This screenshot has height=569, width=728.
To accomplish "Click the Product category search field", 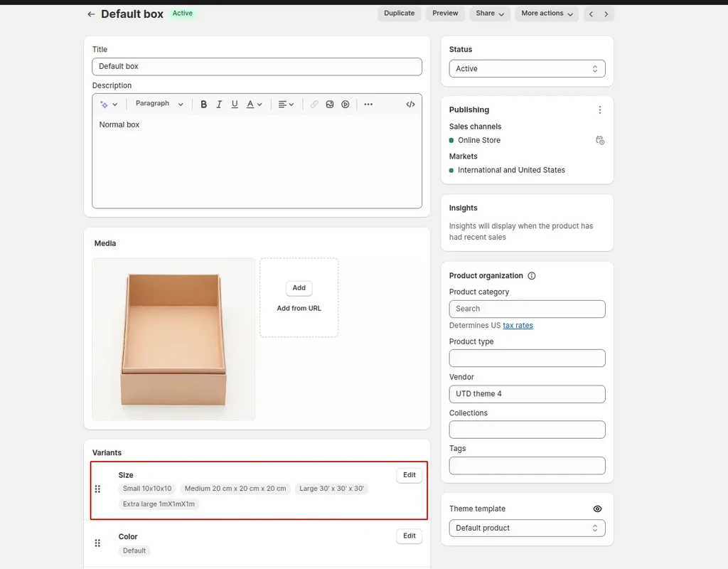I will tap(527, 309).
